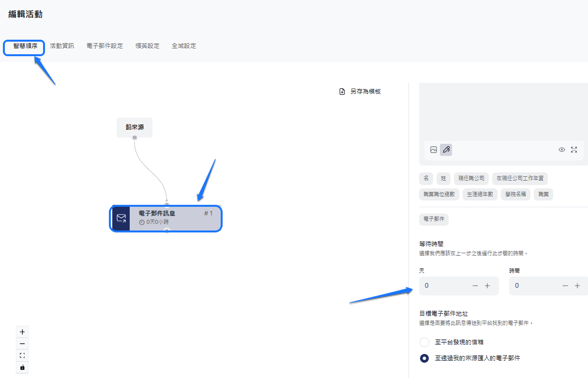
Task: Click the envelope icon on email node
Action: [121, 218]
